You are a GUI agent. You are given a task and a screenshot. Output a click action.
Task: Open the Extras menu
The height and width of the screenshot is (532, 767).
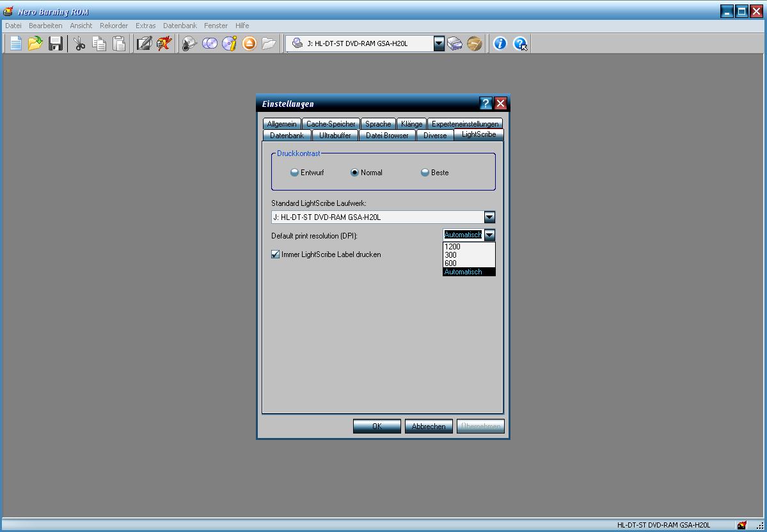(x=146, y=26)
